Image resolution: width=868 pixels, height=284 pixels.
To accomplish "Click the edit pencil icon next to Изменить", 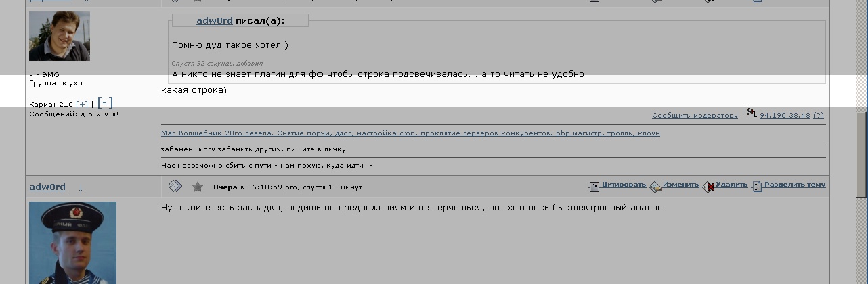I will [655, 186].
